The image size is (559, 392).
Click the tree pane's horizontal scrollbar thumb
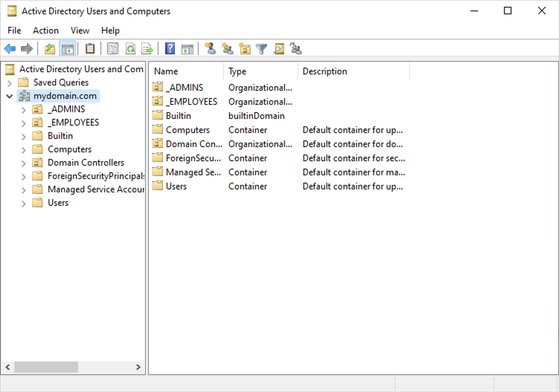[46, 367]
